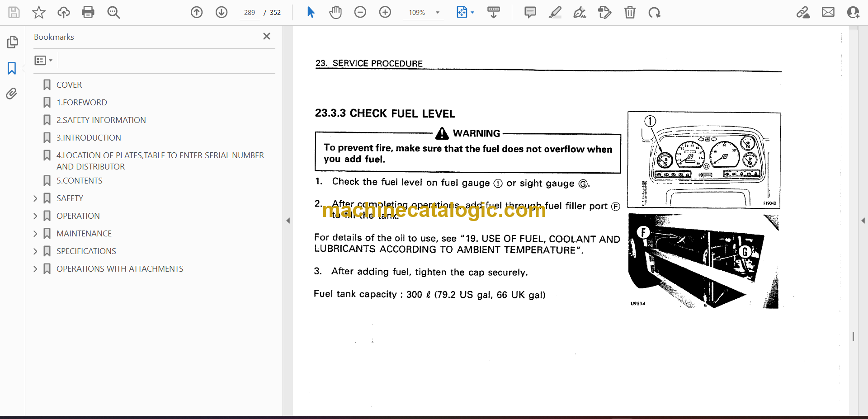Expand the MAINTENANCE bookmark section

(x=35, y=233)
